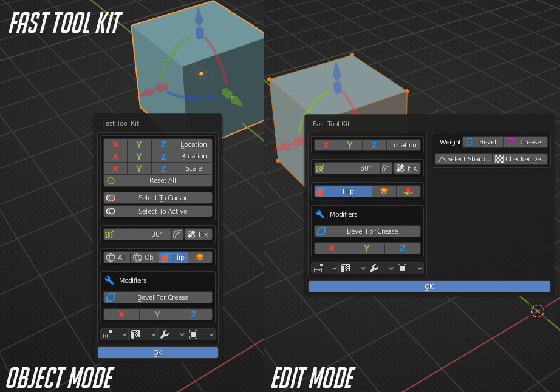Adjust 30° angle slider in Edit Mode panel
Screen dimensions: 560x392
pyautogui.click(x=353, y=168)
